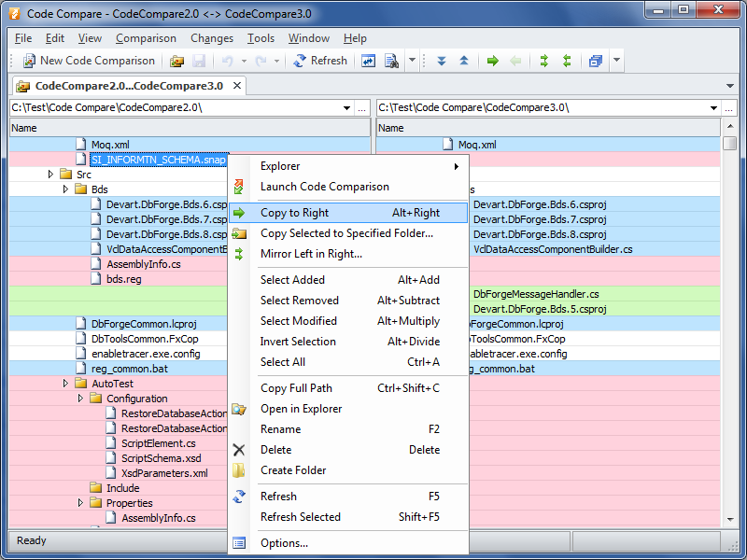Image resolution: width=747 pixels, height=560 pixels.
Task: Choose Select Added in context menu
Action: click(348, 280)
